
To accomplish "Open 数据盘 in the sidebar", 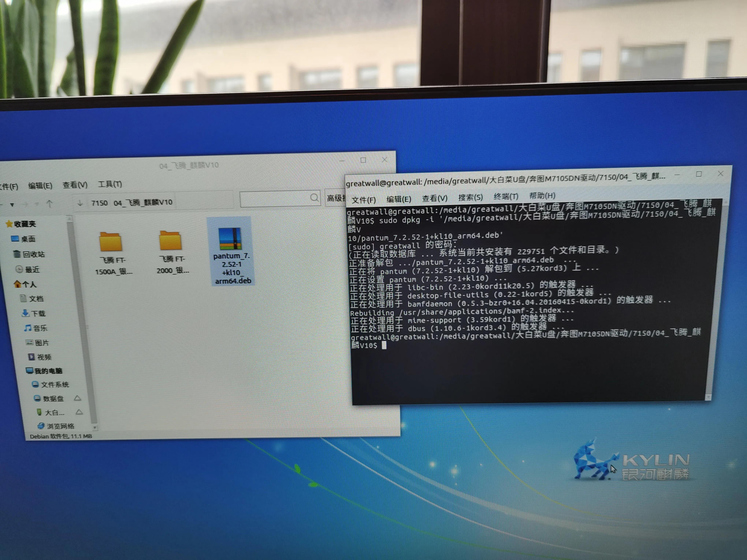I will tap(49, 399).
